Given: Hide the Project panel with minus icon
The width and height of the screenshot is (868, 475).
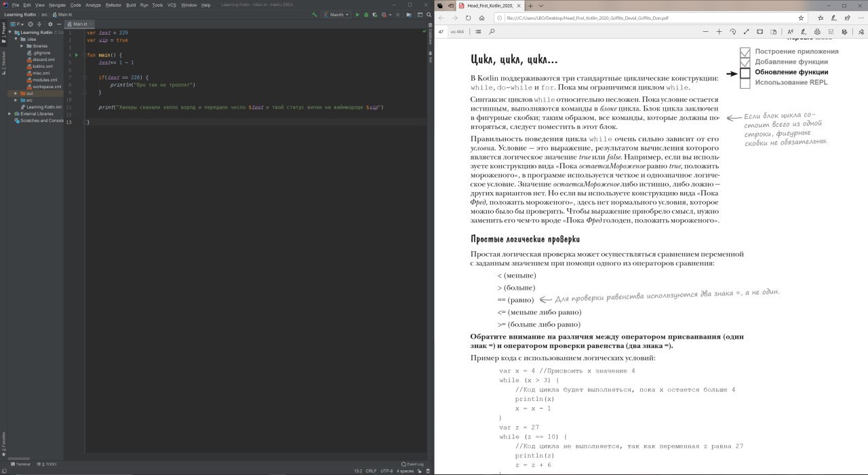Looking at the screenshot, I should 59,24.
